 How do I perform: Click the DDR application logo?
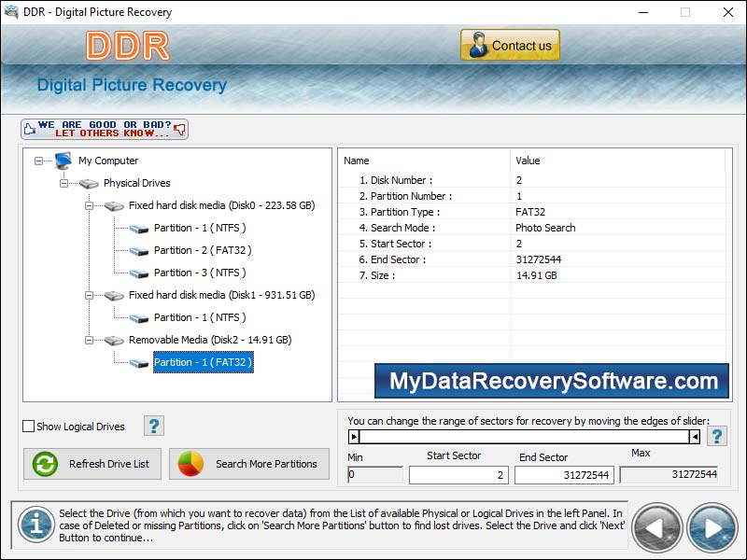tap(127, 46)
